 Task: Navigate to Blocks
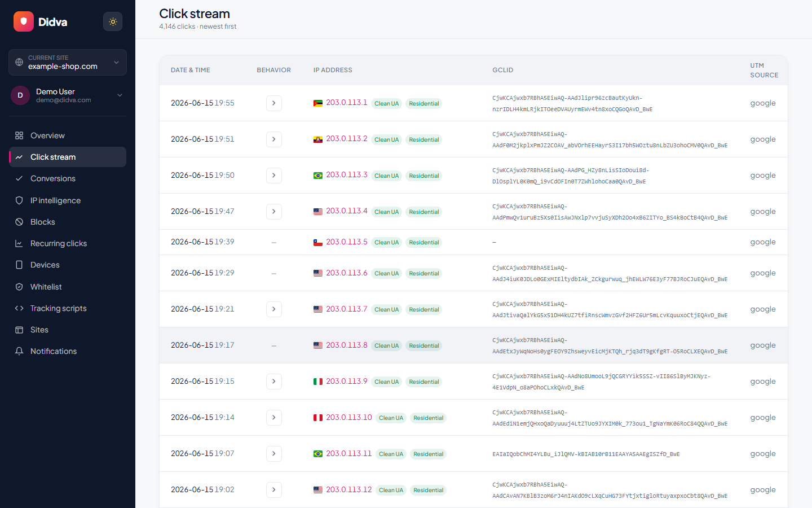(68, 222)
